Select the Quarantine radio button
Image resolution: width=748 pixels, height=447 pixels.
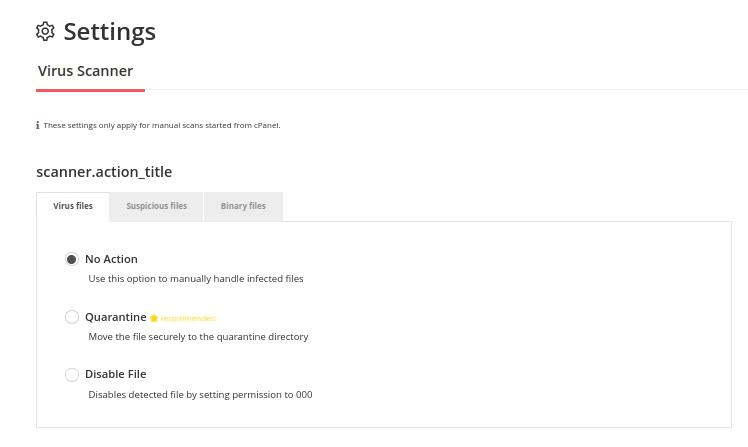(72, 317)
